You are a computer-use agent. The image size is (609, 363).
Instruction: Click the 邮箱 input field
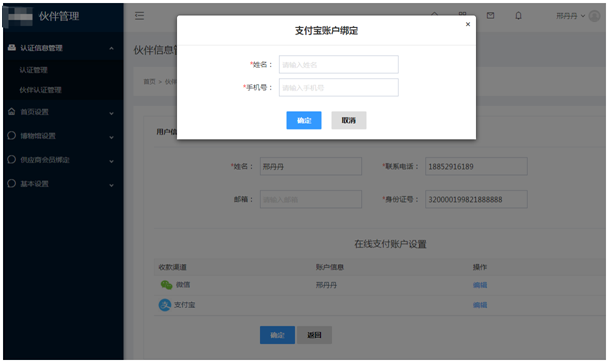pos(311,200)
